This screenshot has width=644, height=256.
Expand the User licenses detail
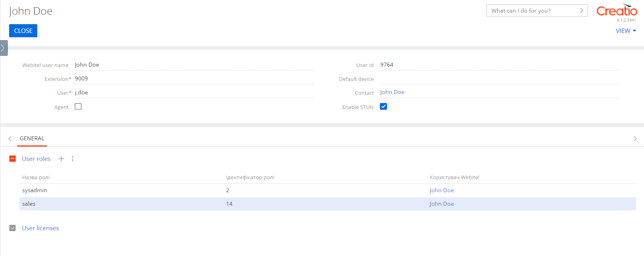13,228
